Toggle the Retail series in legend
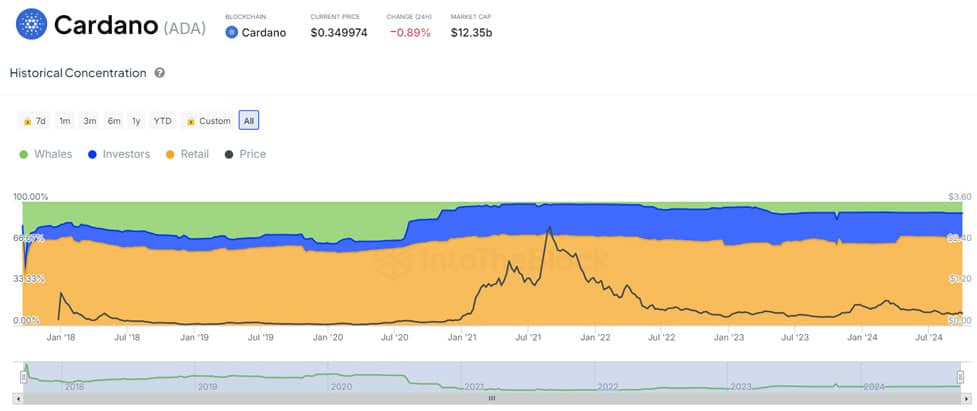 coord(187,154)
